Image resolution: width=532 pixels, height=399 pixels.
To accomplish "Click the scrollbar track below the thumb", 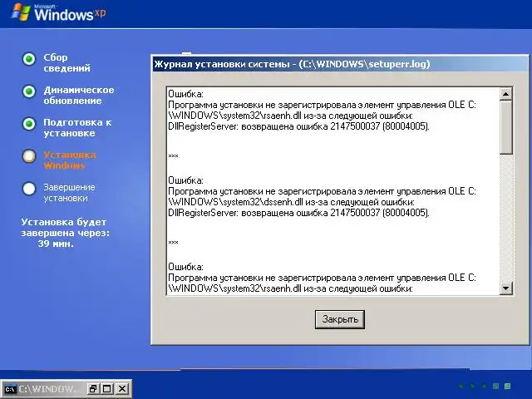I will tap(505, 218).
